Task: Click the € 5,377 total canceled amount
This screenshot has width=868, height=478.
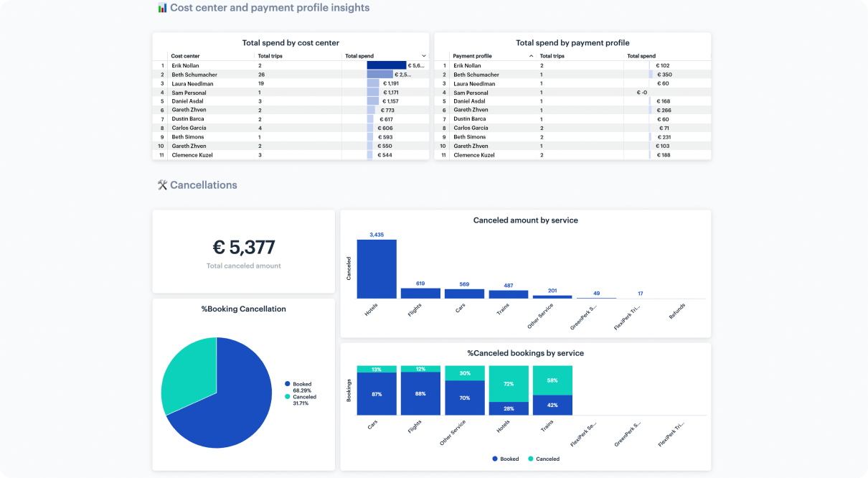Action: [244, 248]
